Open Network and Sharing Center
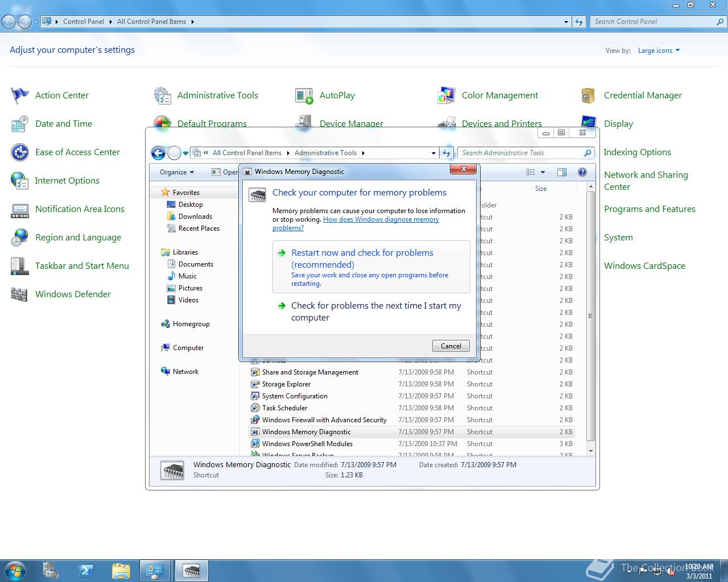Screen dimensions: 728x582 pos(646,181)
